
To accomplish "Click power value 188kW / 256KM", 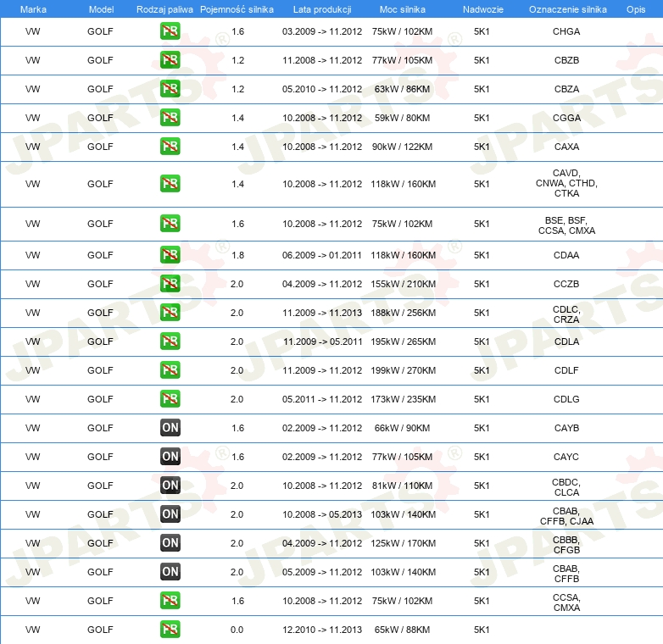I will coord(403,313).
